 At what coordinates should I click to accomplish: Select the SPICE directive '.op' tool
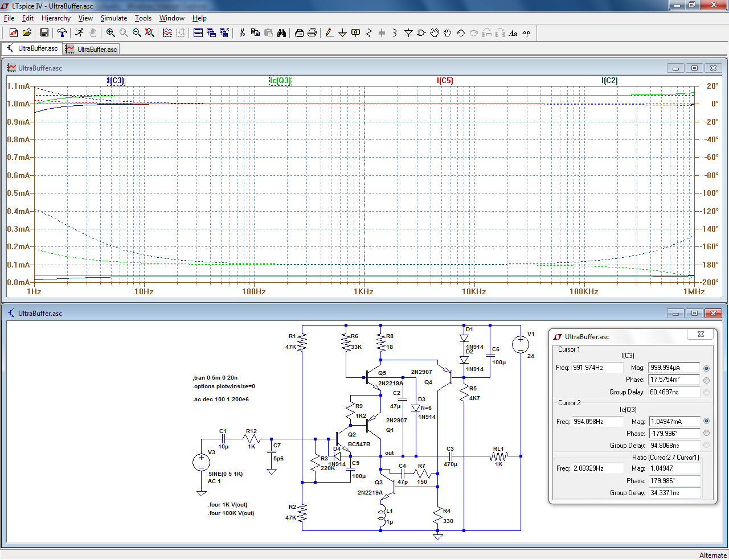[x=526, y=33]
